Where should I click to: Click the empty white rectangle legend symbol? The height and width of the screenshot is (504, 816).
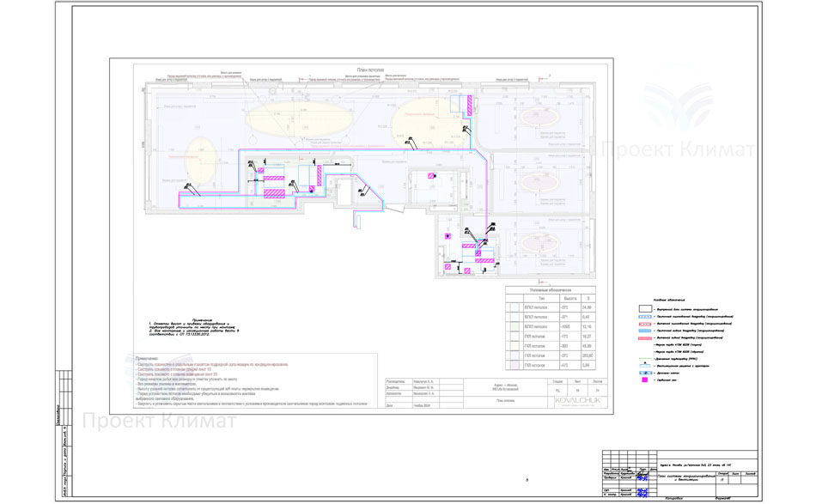point(645,307)
